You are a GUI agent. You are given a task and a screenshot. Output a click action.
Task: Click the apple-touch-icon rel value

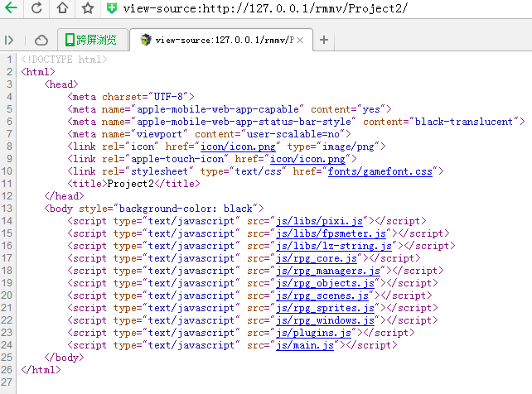tap(177, 159)
